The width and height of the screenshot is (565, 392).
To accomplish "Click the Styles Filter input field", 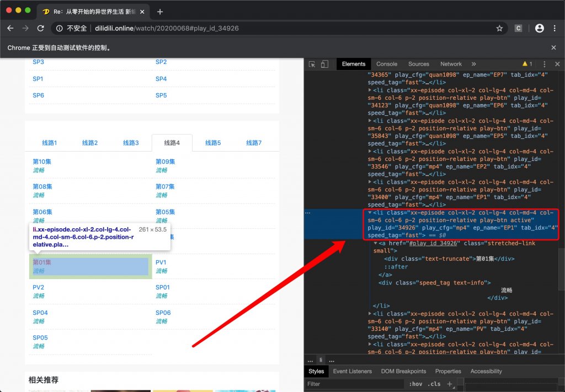I will click(353, 384).
